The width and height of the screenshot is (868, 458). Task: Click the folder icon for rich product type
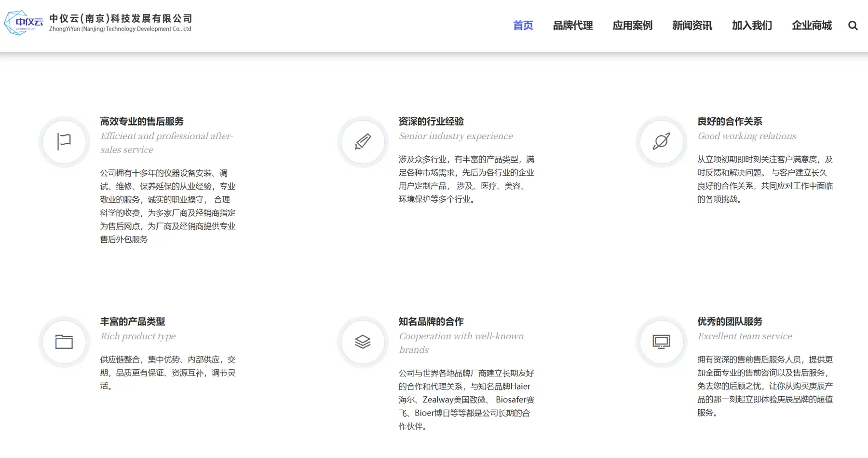point(64,342)
